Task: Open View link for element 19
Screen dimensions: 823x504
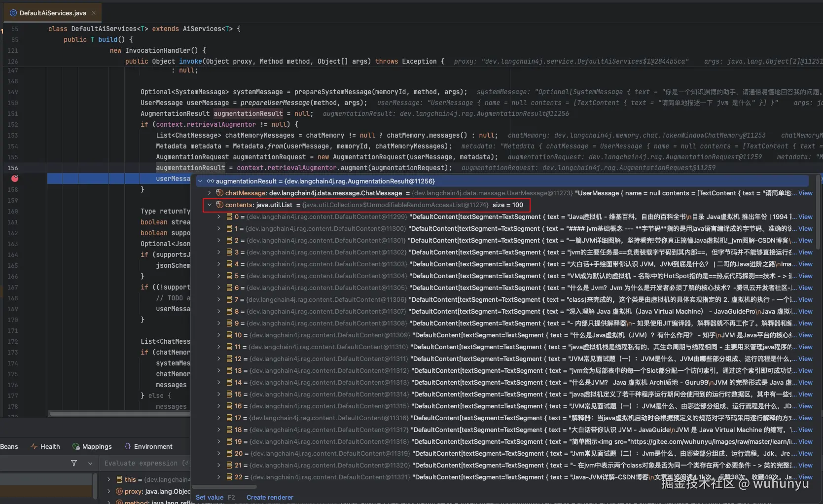Action: pos(805,441)
